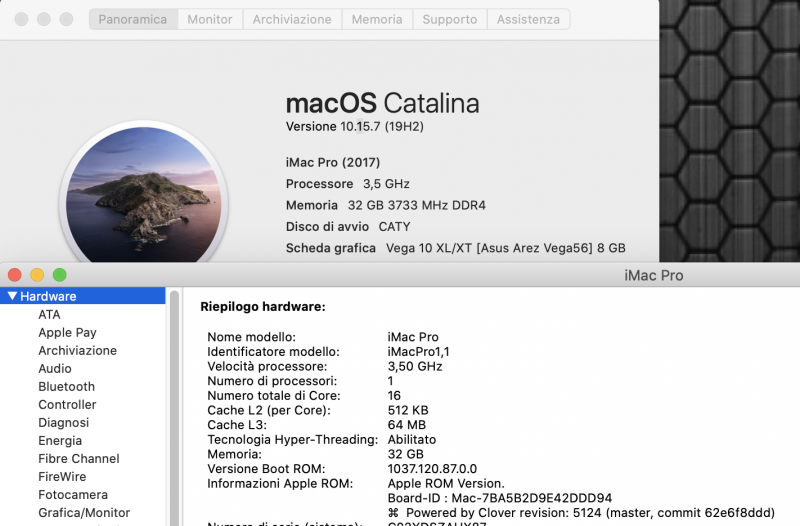Select Controller in the sidebar
This screenshot has width=800, height=526.
click(x=67, y=405)
